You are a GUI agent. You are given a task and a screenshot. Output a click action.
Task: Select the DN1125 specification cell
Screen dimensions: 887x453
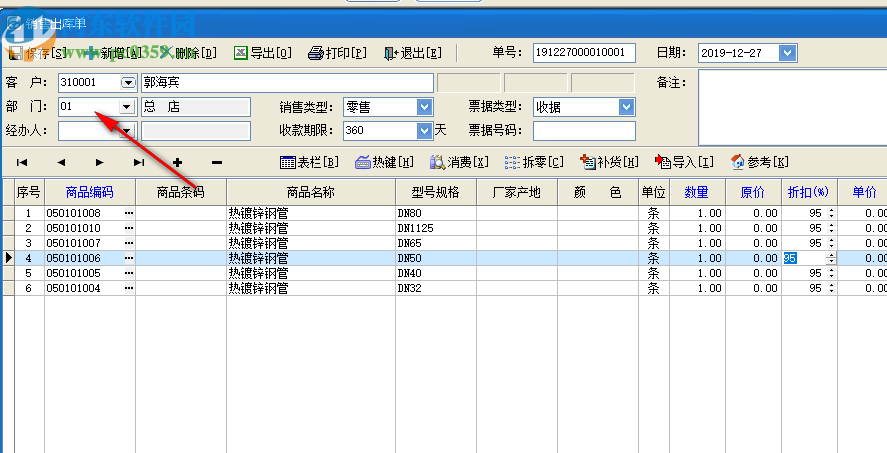point(436,228)
